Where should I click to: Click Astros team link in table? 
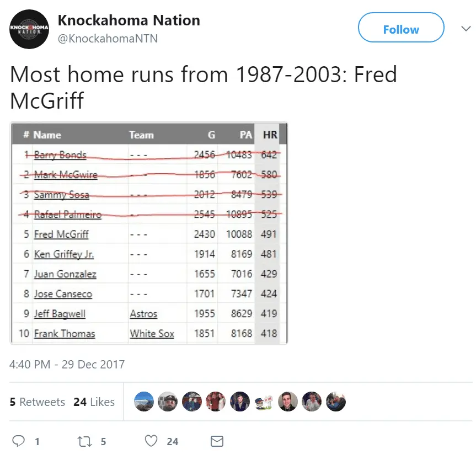click(143, 314)
